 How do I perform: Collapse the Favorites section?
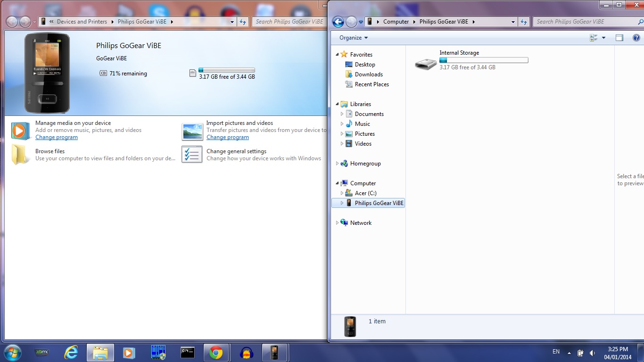click(337, 55)
